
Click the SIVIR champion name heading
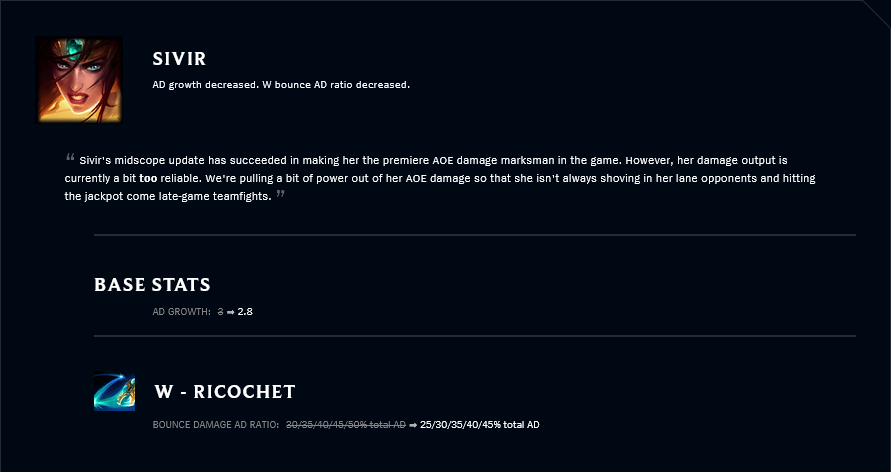click(x=180, y=59)
